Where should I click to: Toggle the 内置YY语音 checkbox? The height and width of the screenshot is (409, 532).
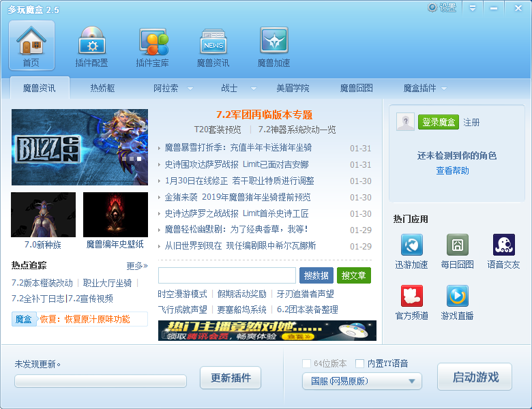pos(359,363)
